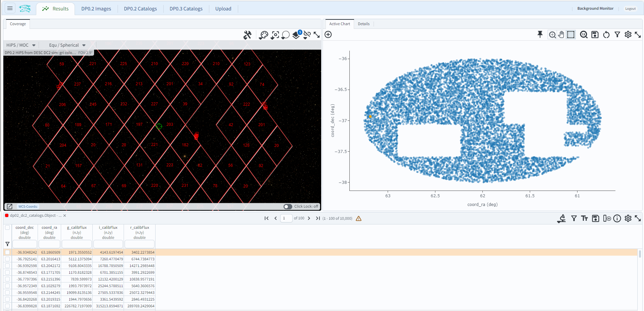Open the add column dialog for the table

click(607, 218)
